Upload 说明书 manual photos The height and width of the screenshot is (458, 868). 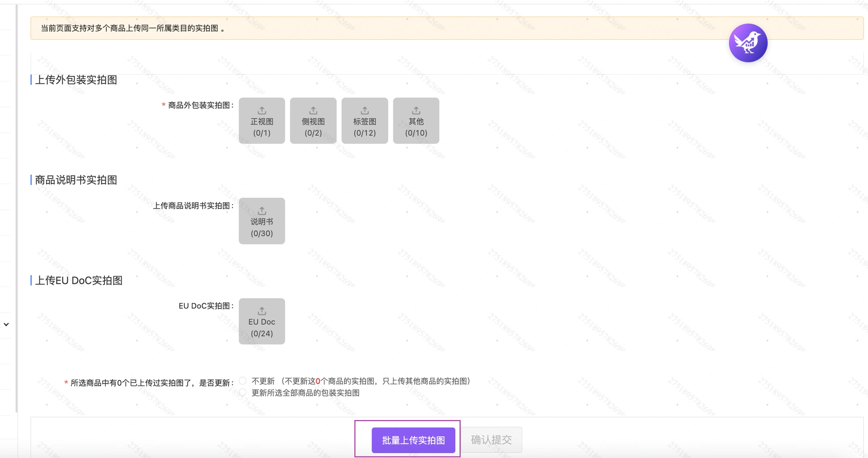tap(262, 221)
